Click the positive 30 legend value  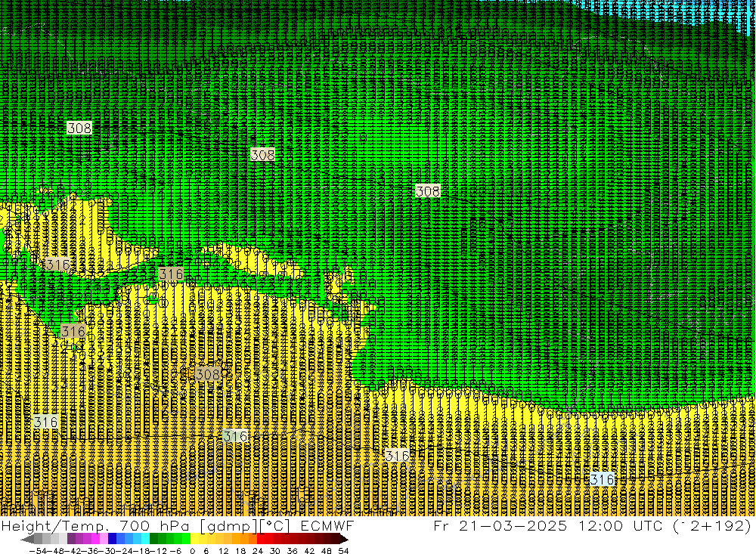(x=275, y=551)
